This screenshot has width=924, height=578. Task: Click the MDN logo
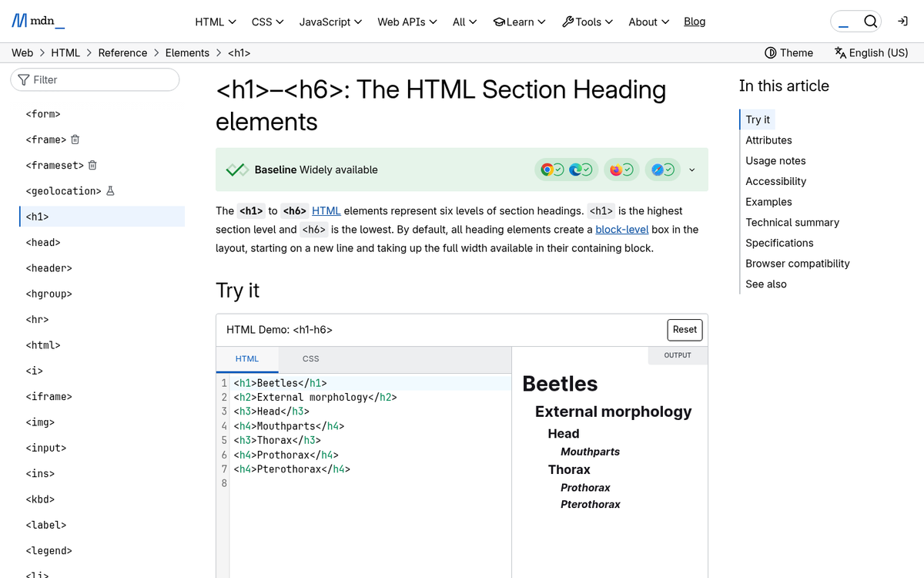[x=36, y=21]
